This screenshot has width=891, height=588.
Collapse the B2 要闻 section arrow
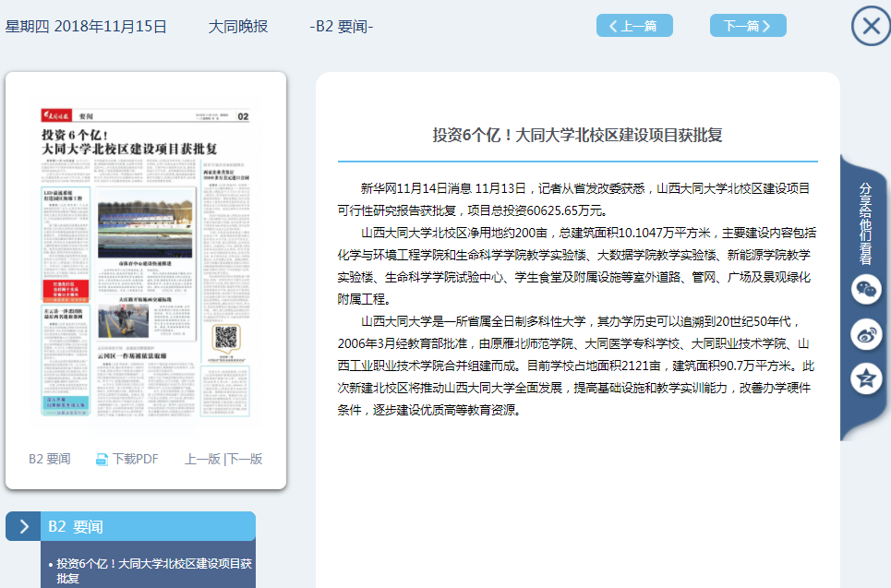23,527
